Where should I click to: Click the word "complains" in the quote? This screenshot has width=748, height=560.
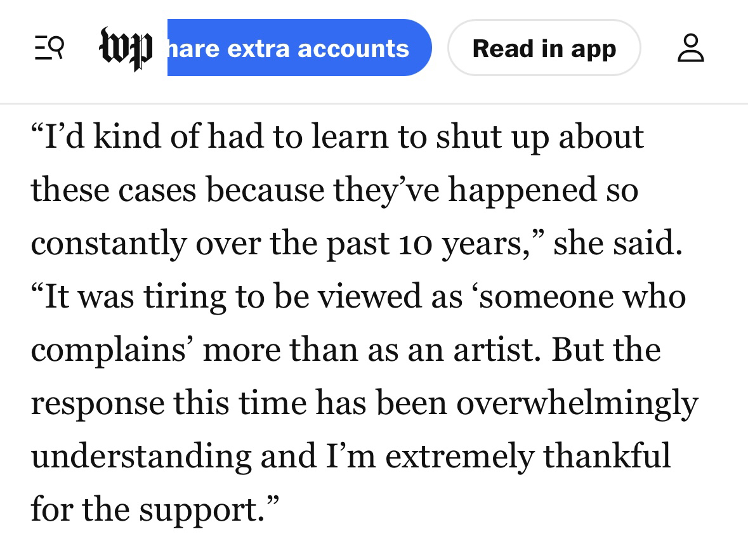(113, 351)
